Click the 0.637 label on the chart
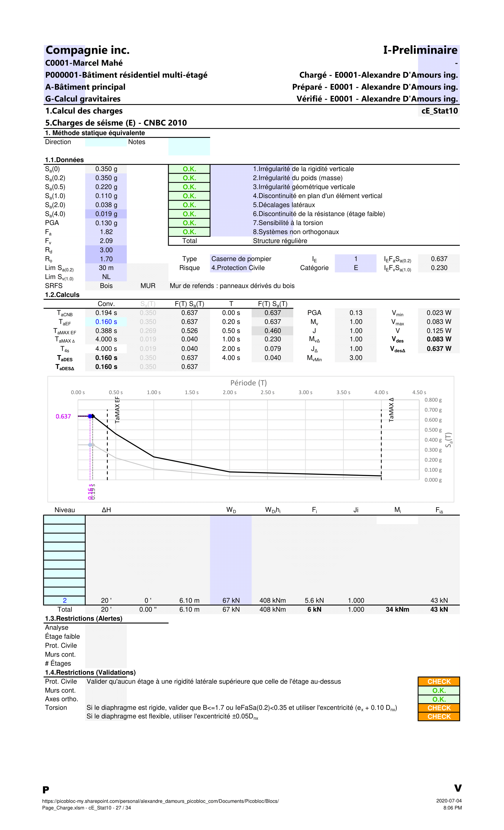The width and height of the screenshot is (504, 830). coord(63,416)
